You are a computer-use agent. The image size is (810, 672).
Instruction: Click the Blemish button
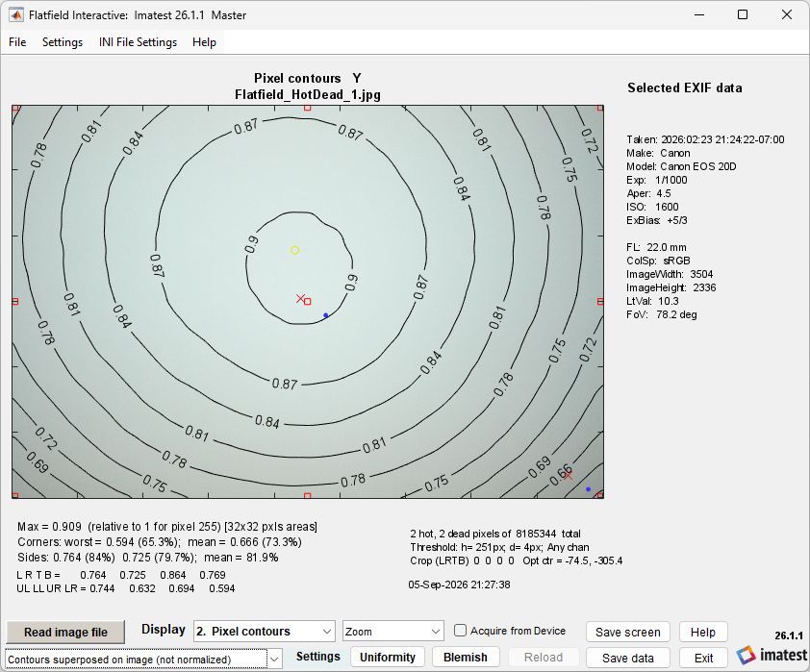click(x=466, y=657)
